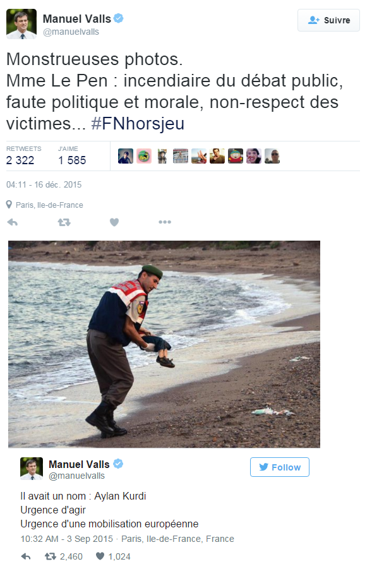
Task: Retweet the top Manuel Valls tweet
Action: click(64, 222)
